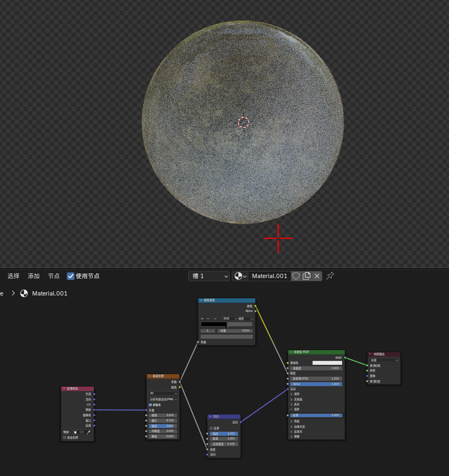Add a color stop with the plus icon
This screenshot has width=449, height=476.
[x=202, y=319]
